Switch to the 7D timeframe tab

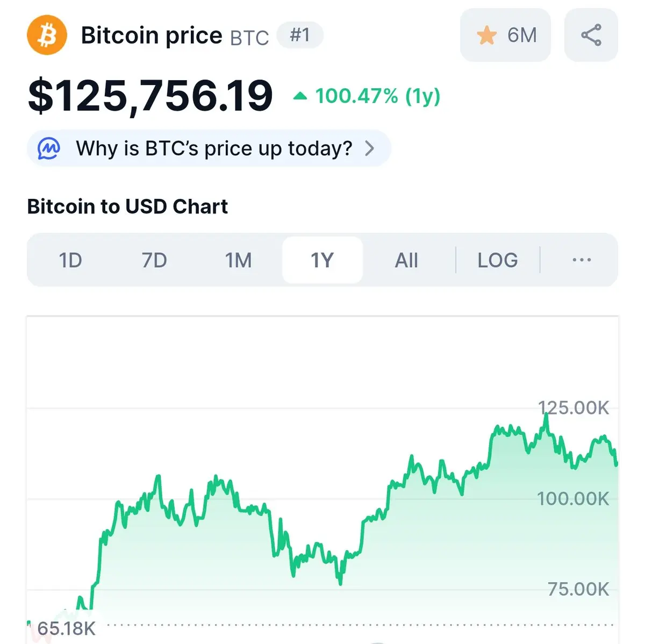(154, 260)
